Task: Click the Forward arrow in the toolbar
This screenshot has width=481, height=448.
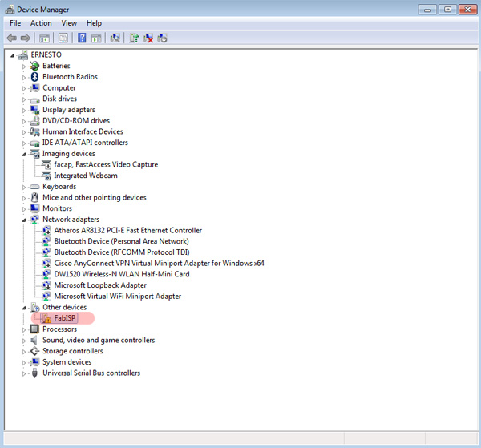Action: point(26,38)
